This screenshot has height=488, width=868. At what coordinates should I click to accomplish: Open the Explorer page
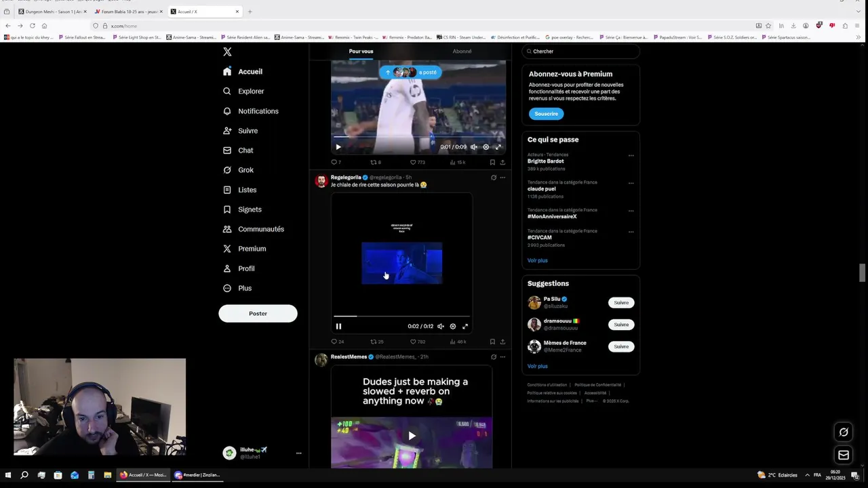[243, 91]
